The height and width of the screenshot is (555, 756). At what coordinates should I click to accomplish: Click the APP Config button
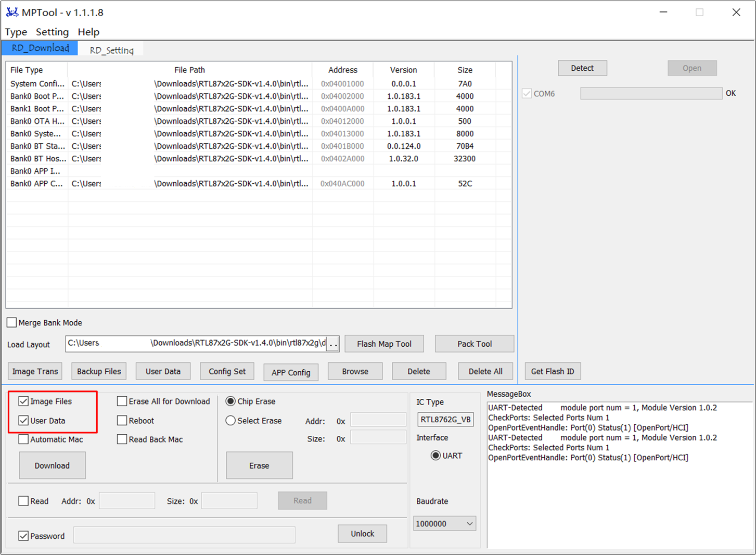pyautogui.click(x=290, y=373)
